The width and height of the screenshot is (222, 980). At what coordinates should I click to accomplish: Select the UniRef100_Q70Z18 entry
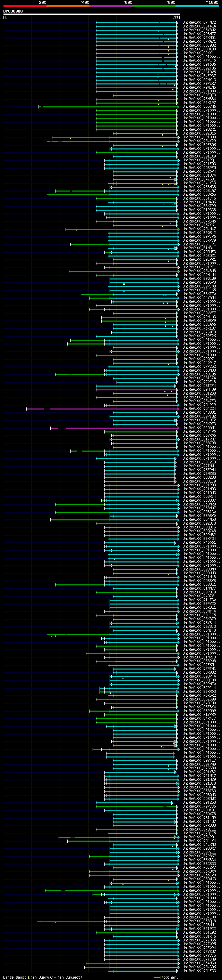[199, 382]
